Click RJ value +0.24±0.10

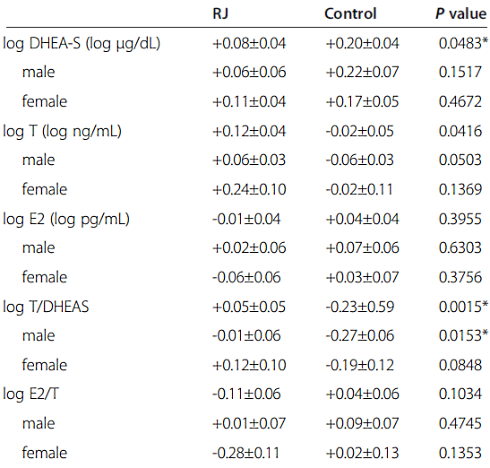(249, 190)
